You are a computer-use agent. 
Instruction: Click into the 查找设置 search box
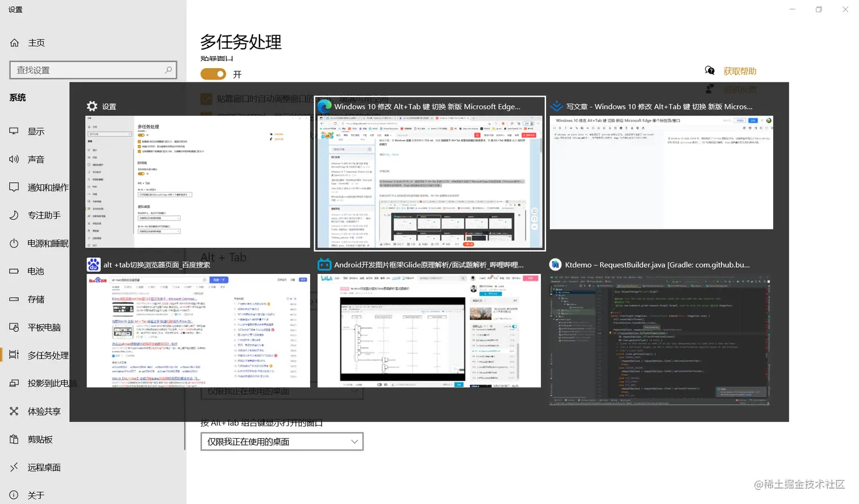[93, 70]
